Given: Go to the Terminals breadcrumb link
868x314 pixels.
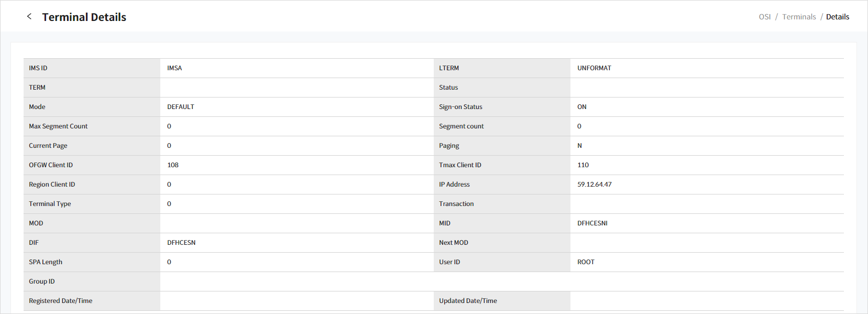Looking at the screenshot, I should 799,17.
